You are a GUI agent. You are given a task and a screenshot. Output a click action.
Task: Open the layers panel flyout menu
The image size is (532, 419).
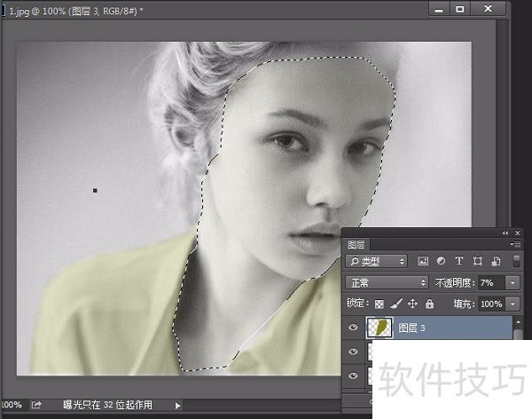pyautogui.click(x=516, y=244)
